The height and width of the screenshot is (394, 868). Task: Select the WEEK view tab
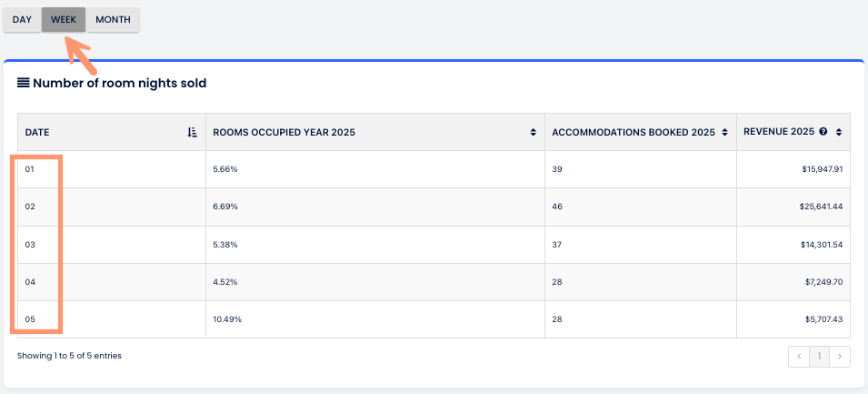tap(63, 19)
